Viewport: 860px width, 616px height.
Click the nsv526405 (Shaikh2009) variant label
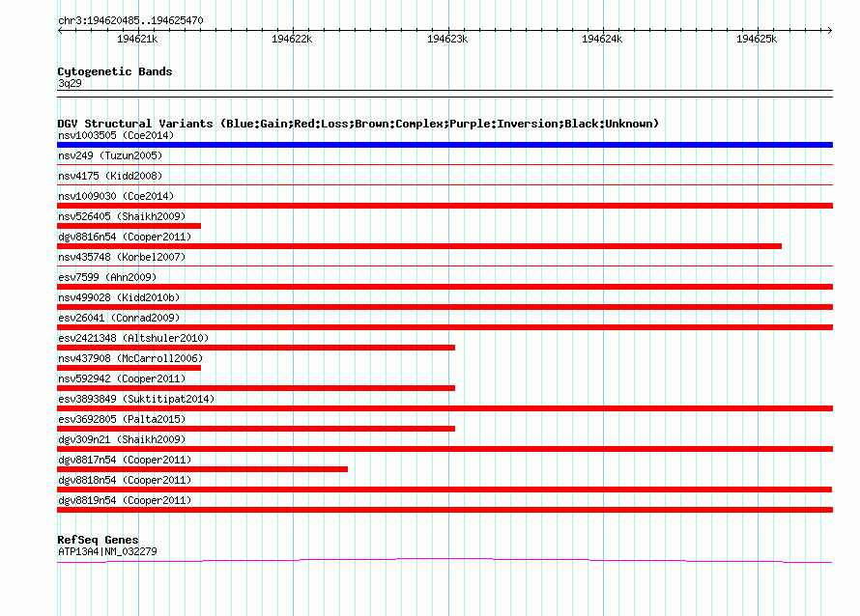pyautogui.click(x=122, y=216)
